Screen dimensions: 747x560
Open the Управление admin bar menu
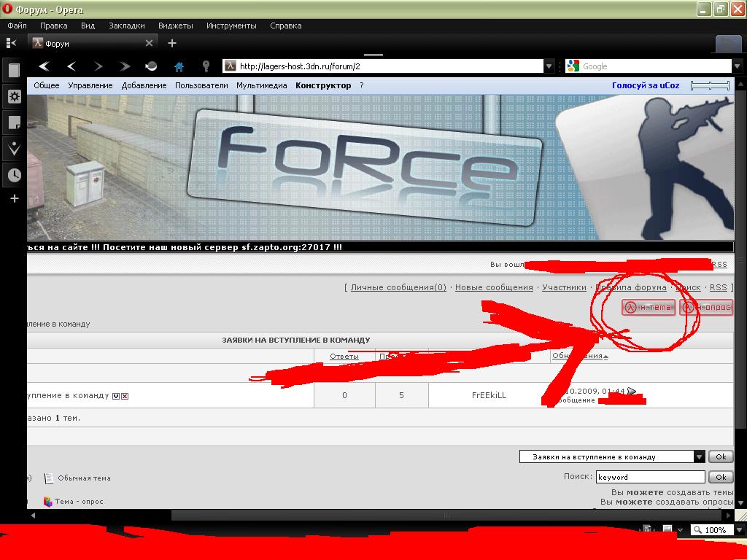pyautogui.click(x=90, y=86)
